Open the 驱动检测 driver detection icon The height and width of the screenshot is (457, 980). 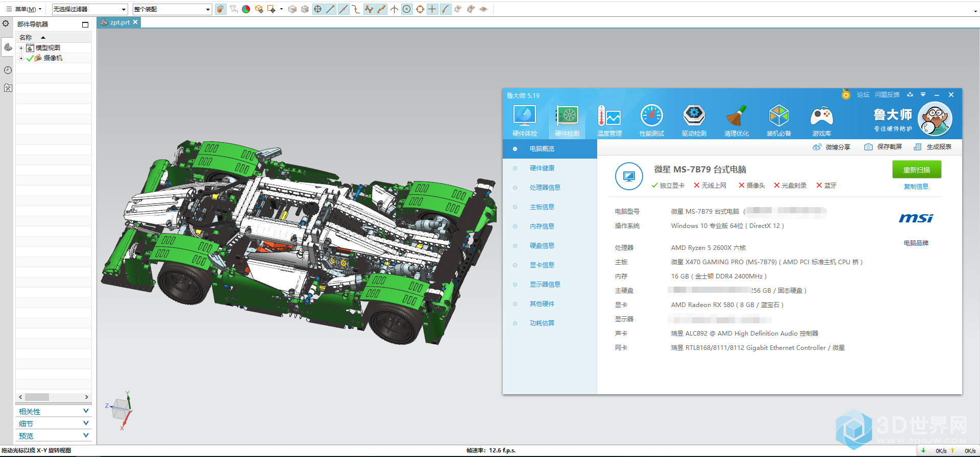coord(694,120)
